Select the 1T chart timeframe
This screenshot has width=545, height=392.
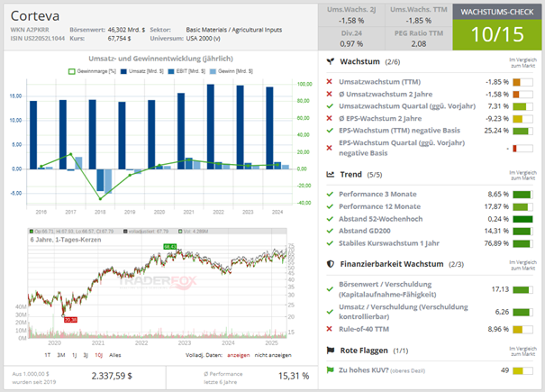pos(48,355)
